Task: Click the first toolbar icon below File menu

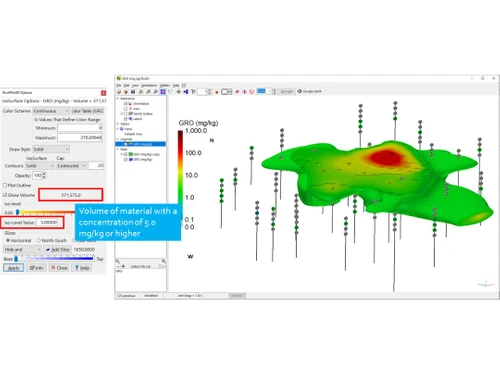Action: 119,92
